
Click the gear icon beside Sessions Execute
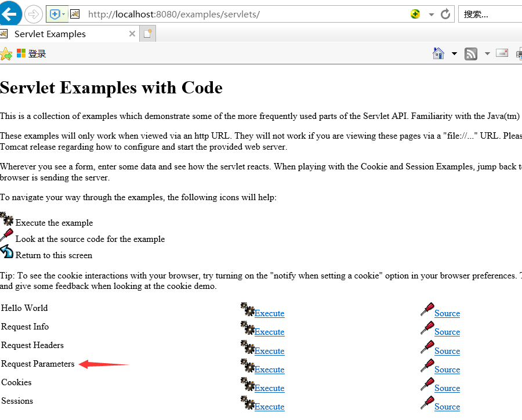[247, 403]
